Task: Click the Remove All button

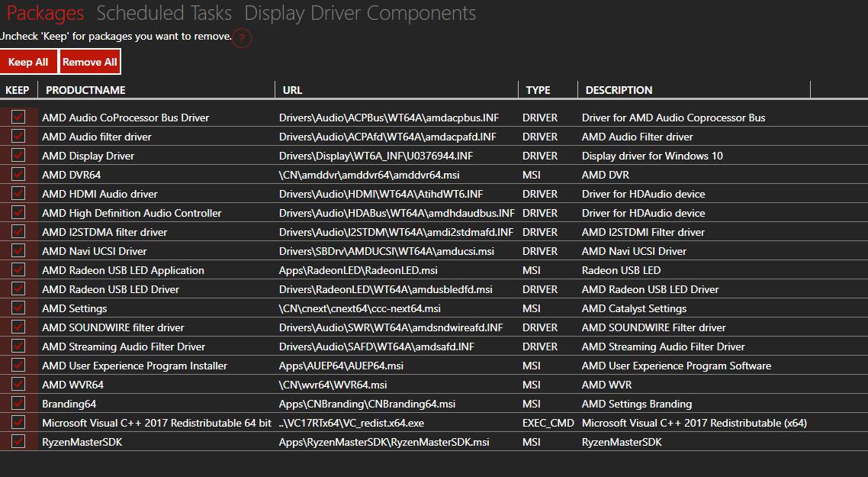Action: (90, 62)
